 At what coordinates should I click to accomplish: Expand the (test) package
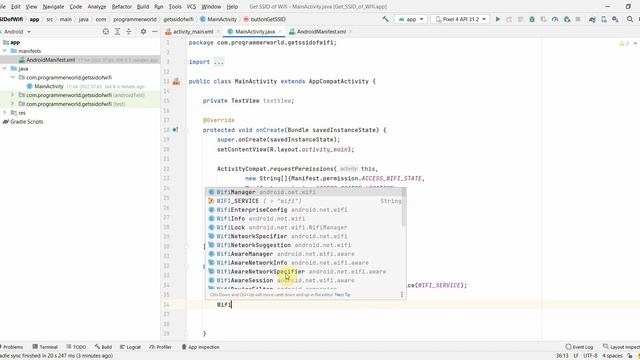13,104
